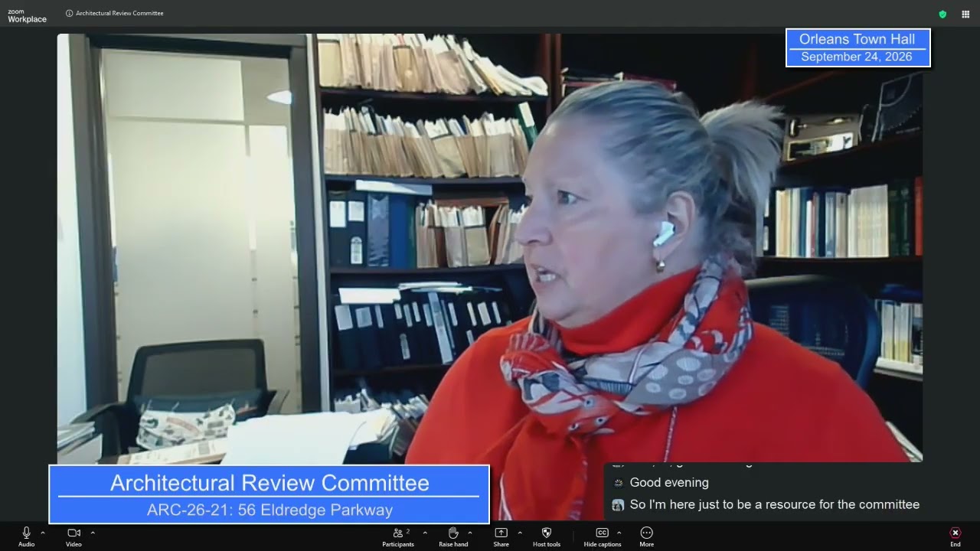The height and width of the screenshot is (551, 980).
Task: Click the Architectural Review Committee meeting title
Action: pos(119,13)
